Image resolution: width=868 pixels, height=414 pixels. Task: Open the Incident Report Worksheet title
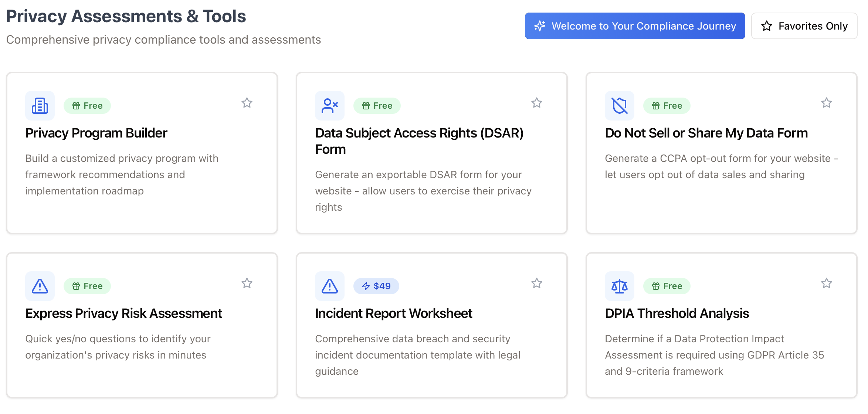pos(393,313)
